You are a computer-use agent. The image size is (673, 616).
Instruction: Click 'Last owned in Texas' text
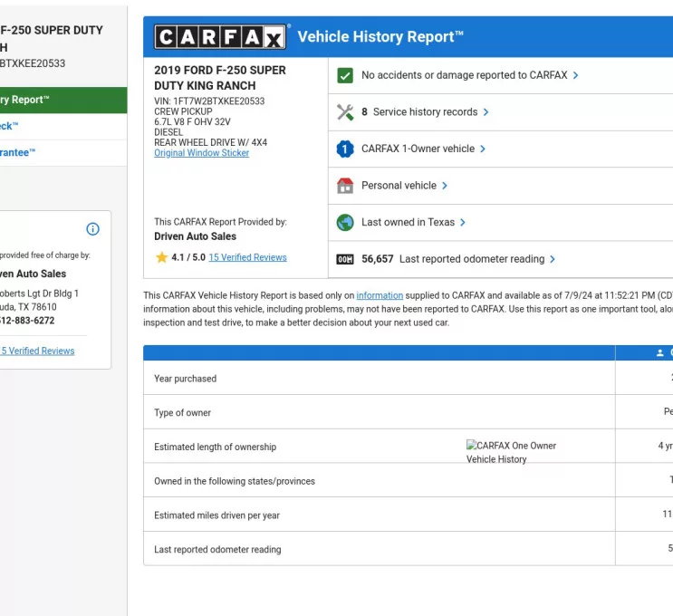[408, 222]
